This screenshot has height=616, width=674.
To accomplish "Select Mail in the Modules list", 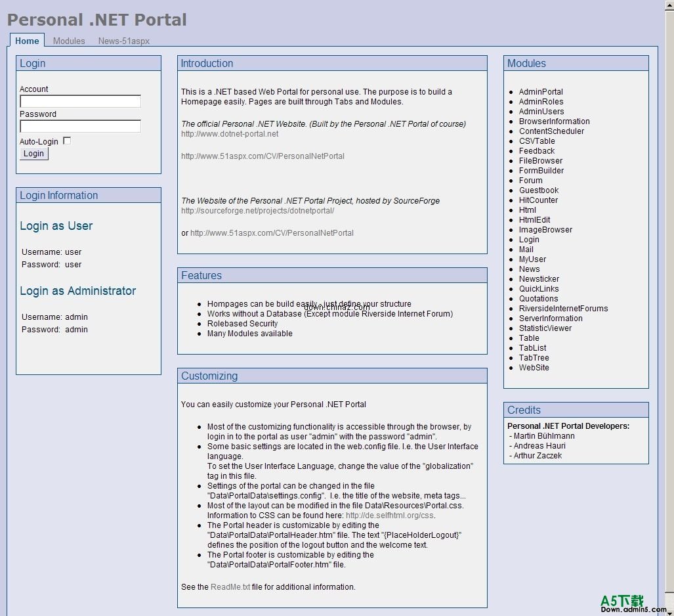I will (526, 250).
